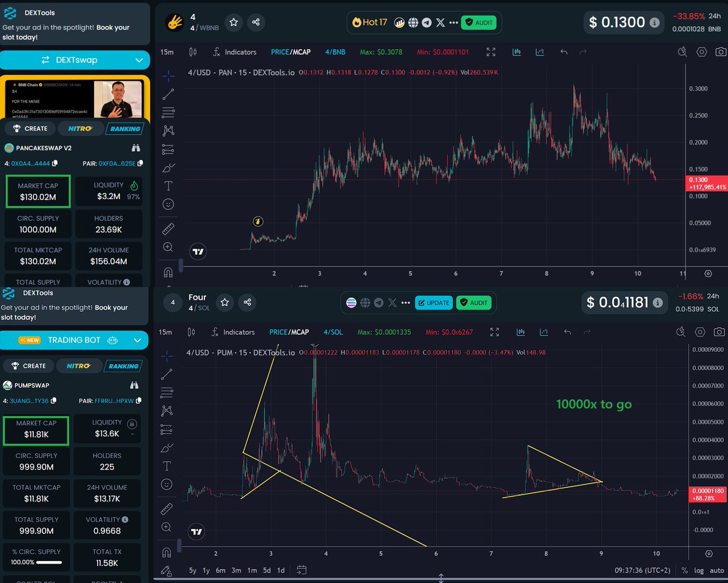Expand the DEXTswap dropdown
Screen dimensions: 728x583
click(139, 60)
